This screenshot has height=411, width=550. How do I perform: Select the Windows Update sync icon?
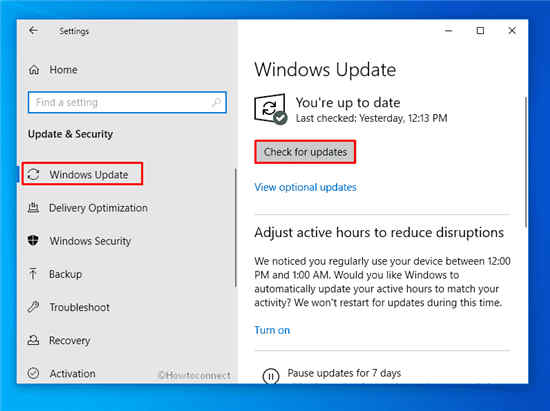coord(33,174)
